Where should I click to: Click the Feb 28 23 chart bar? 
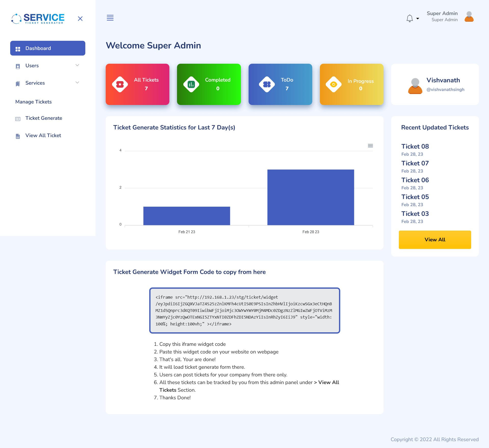(x=311, y=197)
